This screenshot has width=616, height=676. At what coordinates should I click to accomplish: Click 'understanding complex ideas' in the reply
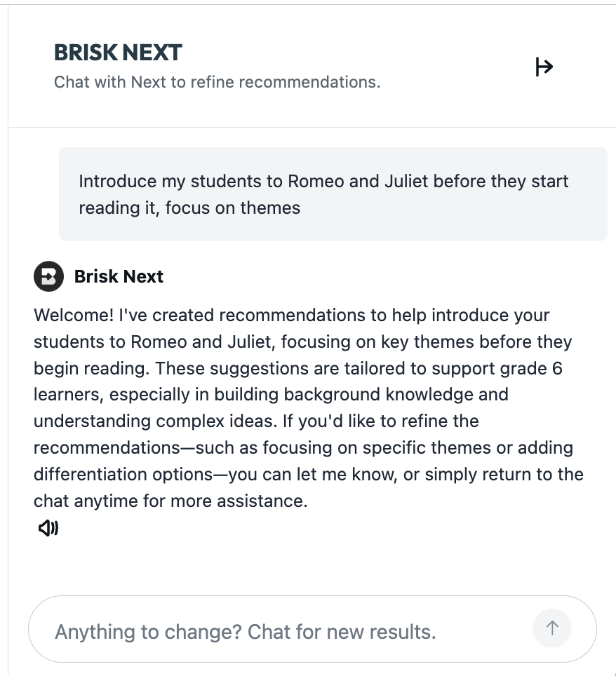pos(155,421)
